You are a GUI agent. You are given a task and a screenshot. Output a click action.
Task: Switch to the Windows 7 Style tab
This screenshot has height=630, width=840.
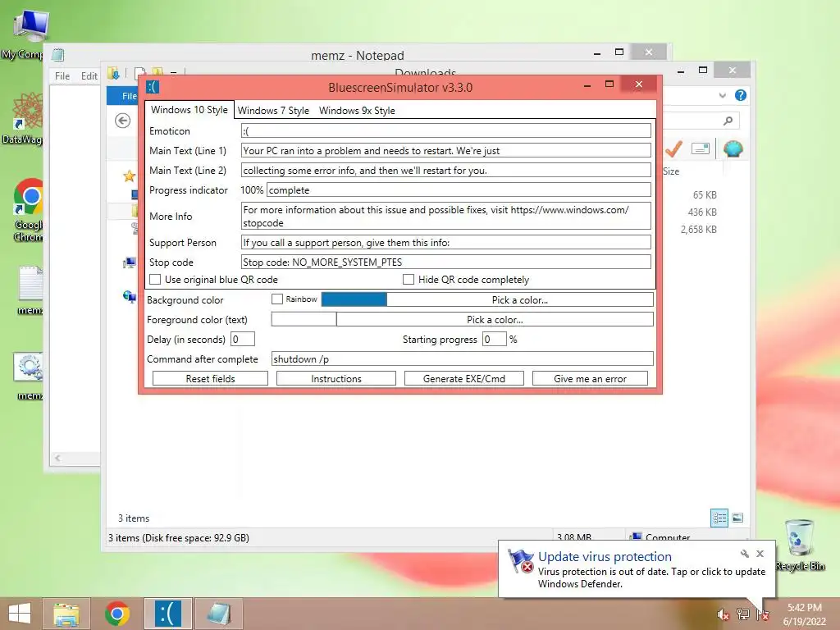[x=273, y=111]
